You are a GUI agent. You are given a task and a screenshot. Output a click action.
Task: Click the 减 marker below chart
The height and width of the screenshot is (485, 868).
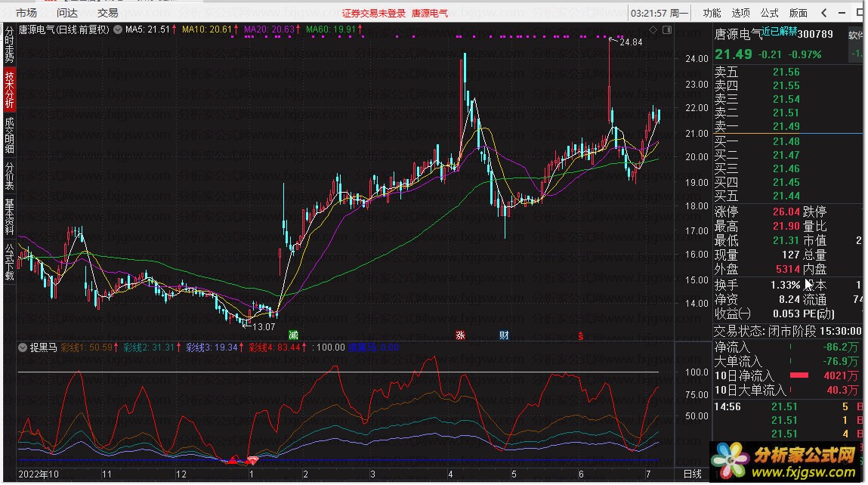pyautogui.click(x=293, y=335)
